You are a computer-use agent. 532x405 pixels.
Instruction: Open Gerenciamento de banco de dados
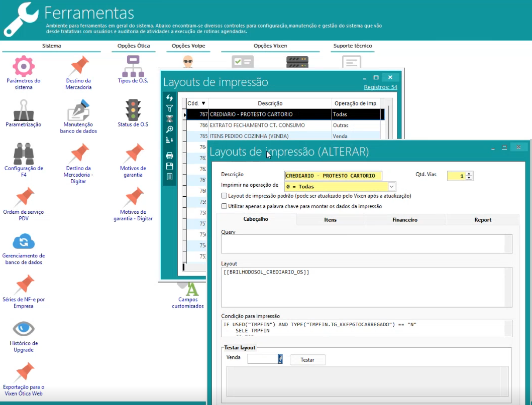tap(23, 241)
